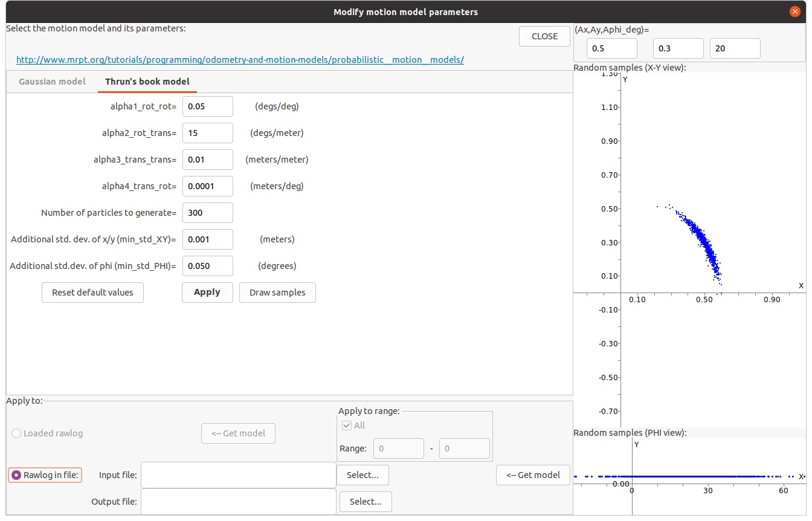Click the bottom-right Get model button
The width and height of the screenshot is (812, 521).
(533, 475)
